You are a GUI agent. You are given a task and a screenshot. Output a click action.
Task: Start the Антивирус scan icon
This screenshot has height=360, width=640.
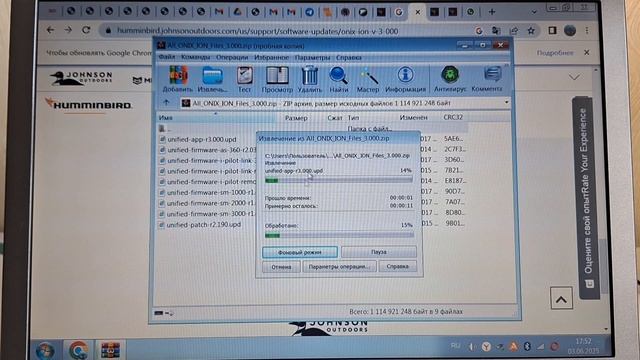450,79
